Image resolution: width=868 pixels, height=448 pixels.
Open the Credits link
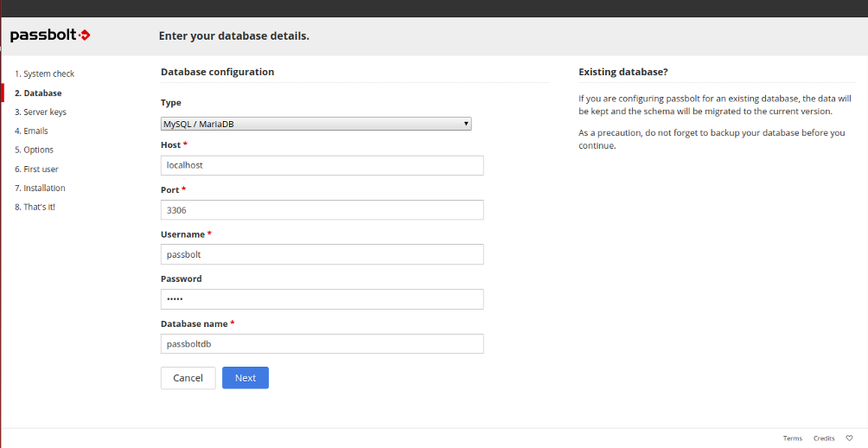click(824, 438)
